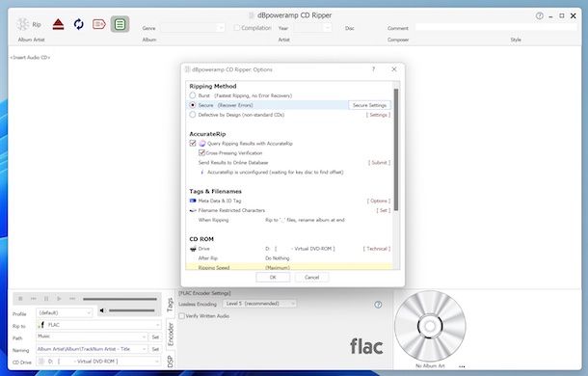
Task: Switch to the Encoder vertical tab
Action: tap(171, 334)
